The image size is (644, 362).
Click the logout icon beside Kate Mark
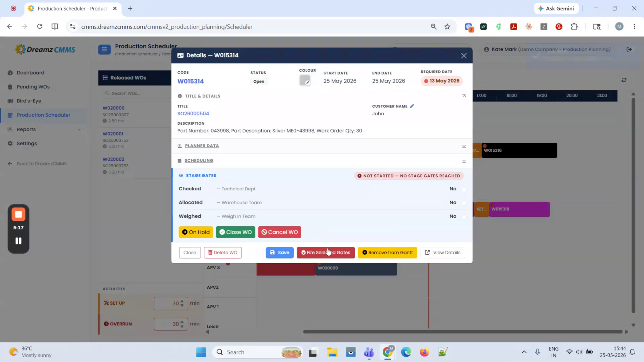click(629, 49)
